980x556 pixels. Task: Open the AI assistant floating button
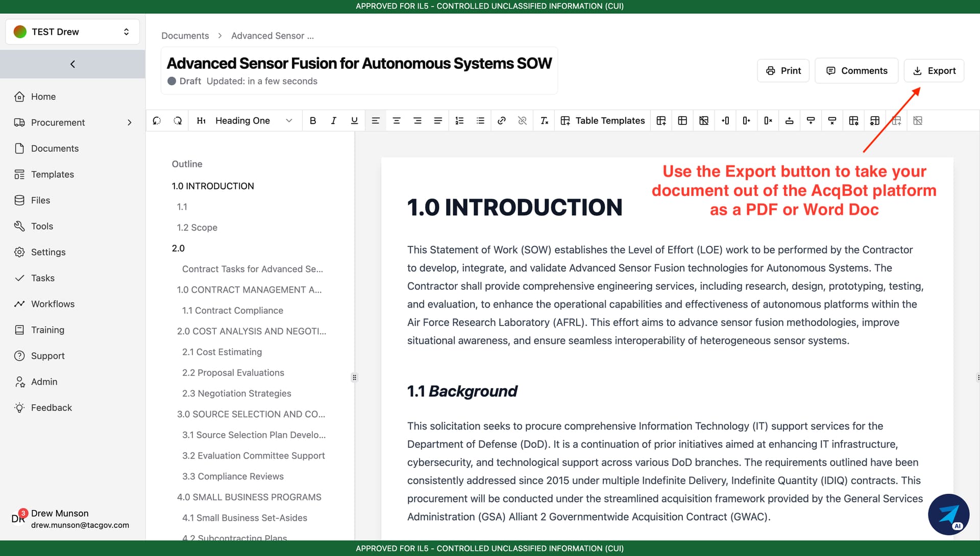pyautogui.click(x=948, y=514)
